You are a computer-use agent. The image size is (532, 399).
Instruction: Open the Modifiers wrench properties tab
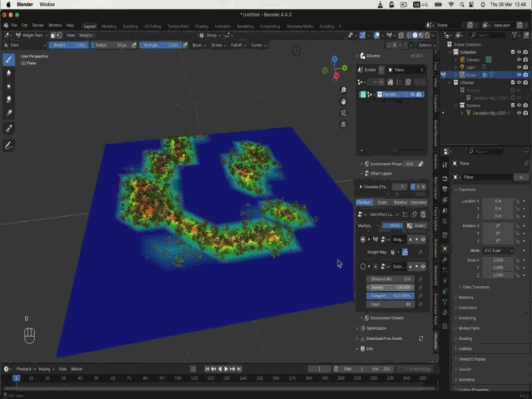445,259
